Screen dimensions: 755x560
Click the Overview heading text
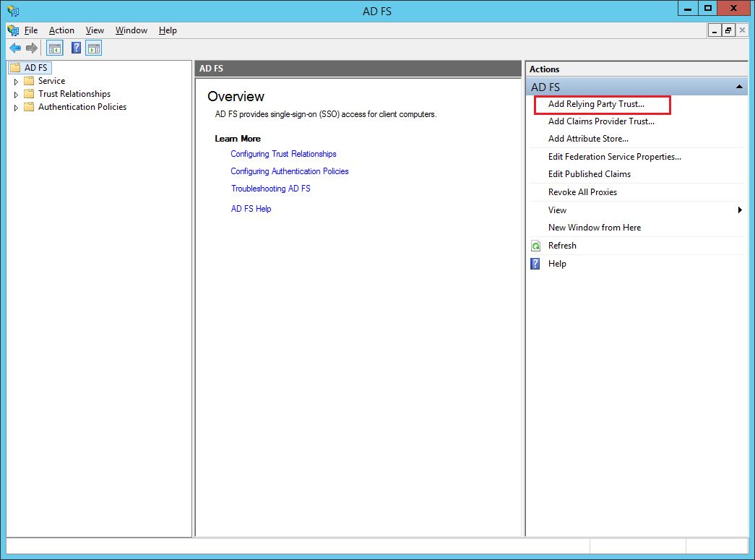[236, 96]
